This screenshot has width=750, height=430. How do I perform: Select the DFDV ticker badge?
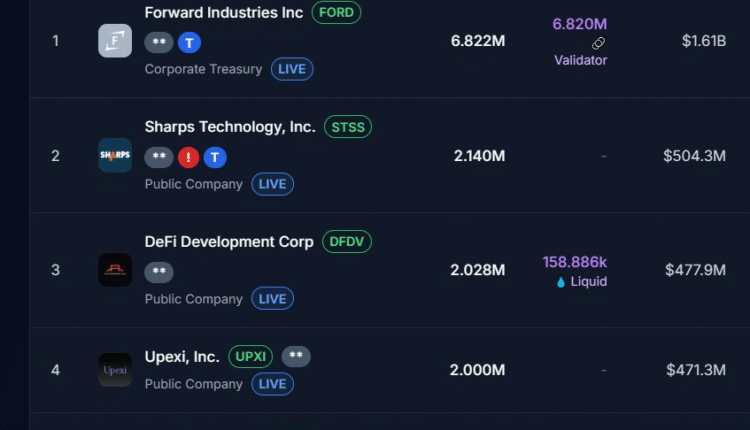tap(347, 242)
